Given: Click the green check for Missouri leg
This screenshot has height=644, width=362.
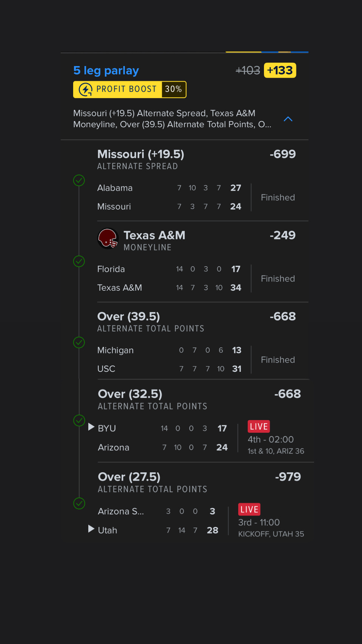Looking at the screenshot, I should pos(79,180).
